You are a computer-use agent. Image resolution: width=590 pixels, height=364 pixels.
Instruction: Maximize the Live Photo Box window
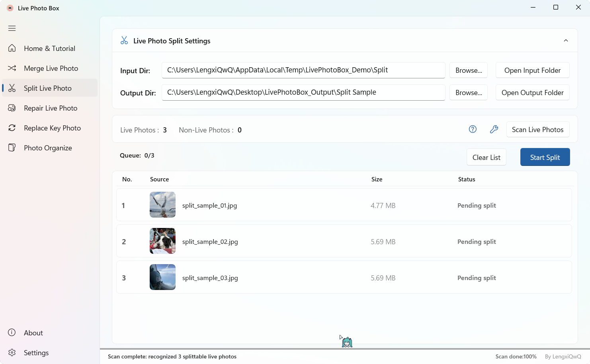tap(556, 8)
